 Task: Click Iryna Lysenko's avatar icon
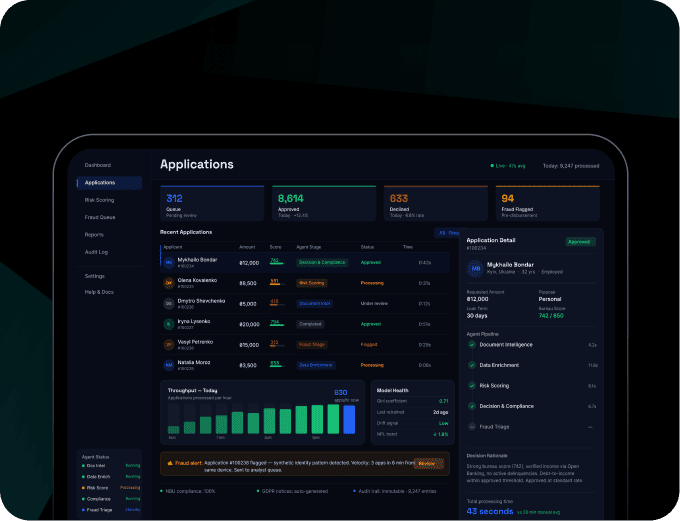coord(169,324)
